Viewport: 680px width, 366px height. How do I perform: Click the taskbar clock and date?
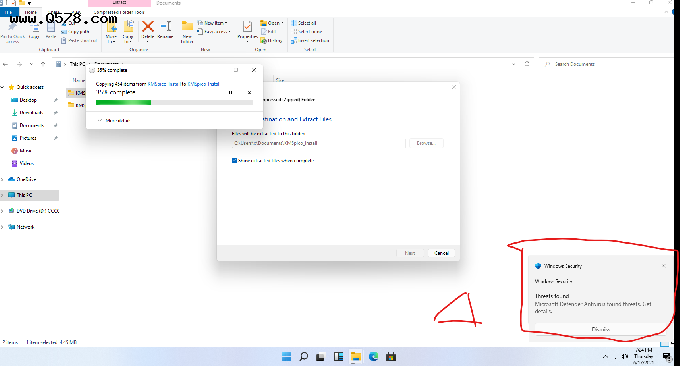coord(644,356)
